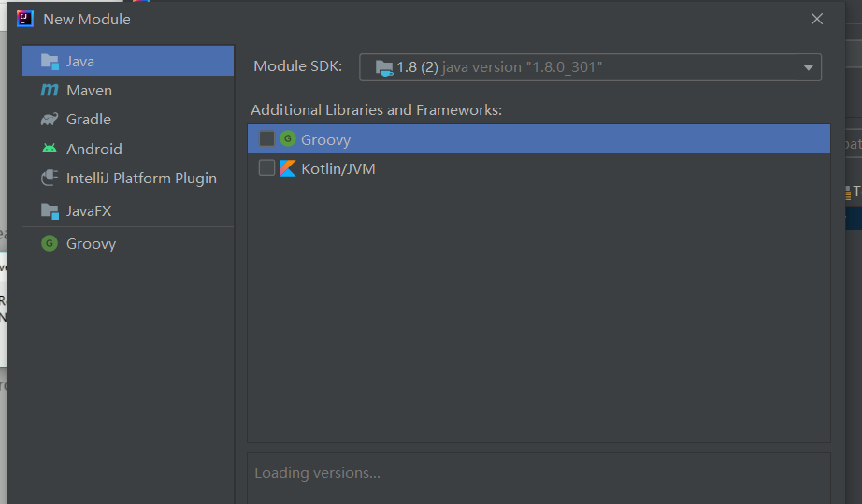Select the Java module type icon
This screenshot has height=504, width=862.
(50, 62)
